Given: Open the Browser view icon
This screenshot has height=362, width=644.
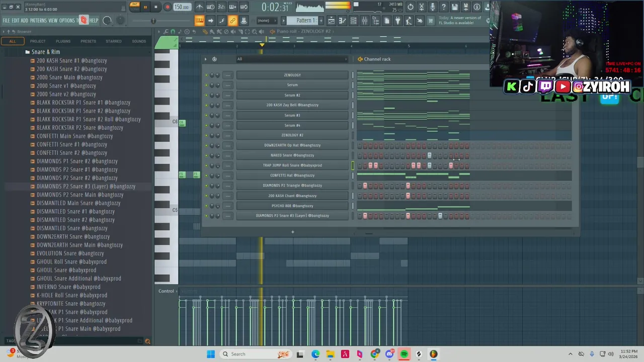Looking at the screenshot, I should (x=375, y=21).
